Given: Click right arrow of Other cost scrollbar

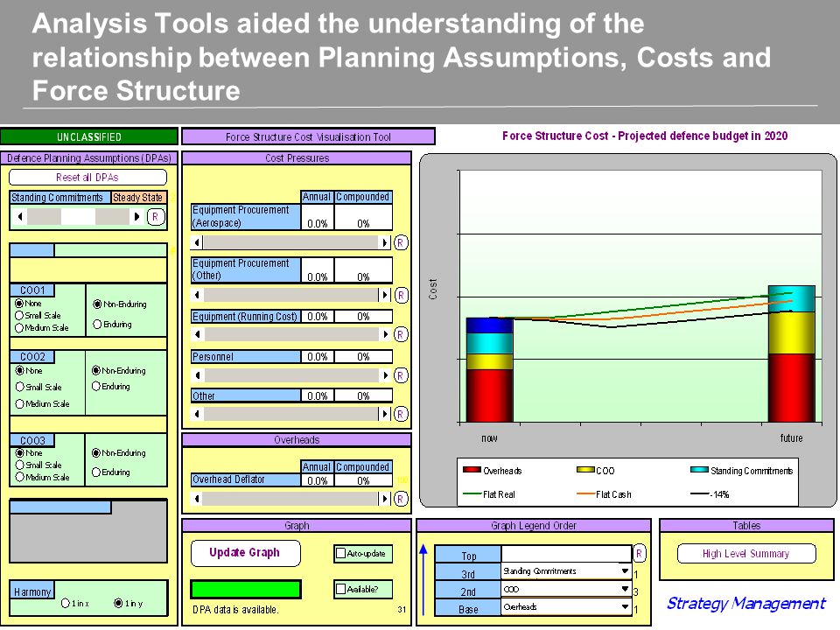Looking at the screenshot, I should [385, 414].
